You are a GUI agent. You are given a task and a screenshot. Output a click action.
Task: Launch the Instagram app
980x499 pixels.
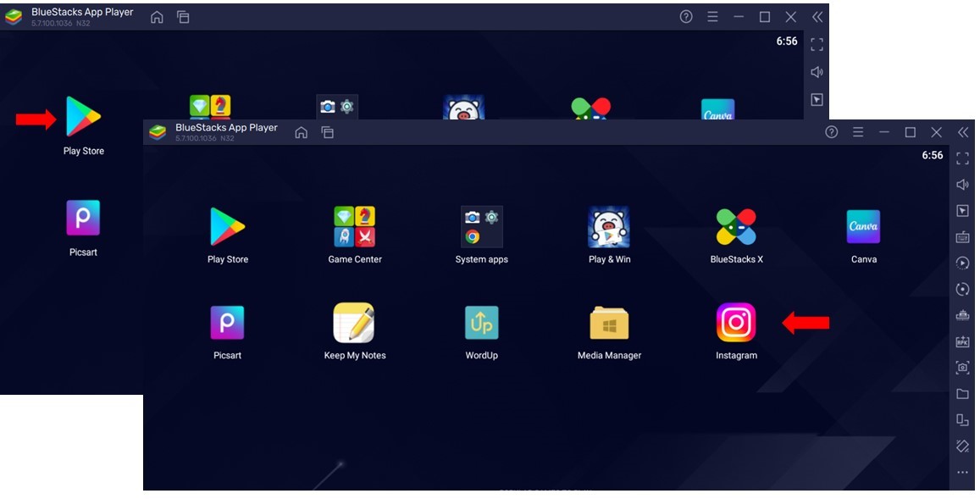click(736, 323)
